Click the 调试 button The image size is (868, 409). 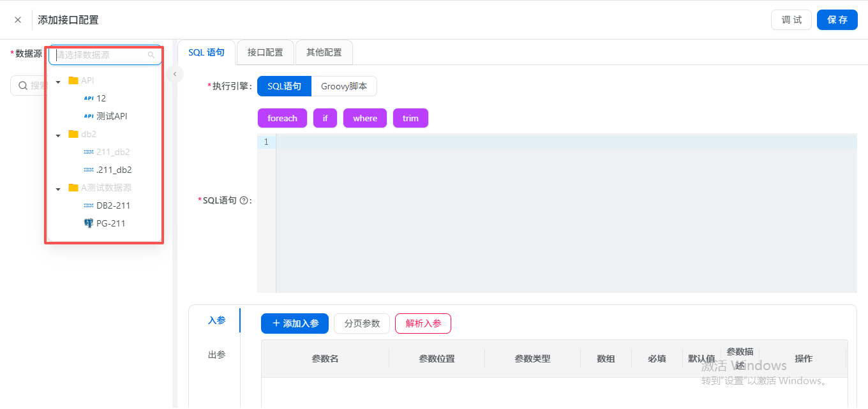(x=791, y=20)
